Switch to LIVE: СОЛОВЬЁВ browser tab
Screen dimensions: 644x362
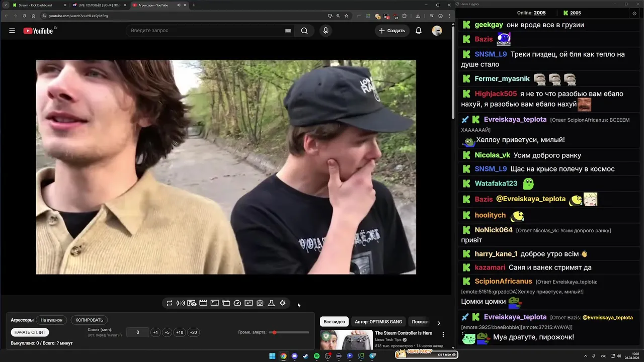click(x=99, y=5)
